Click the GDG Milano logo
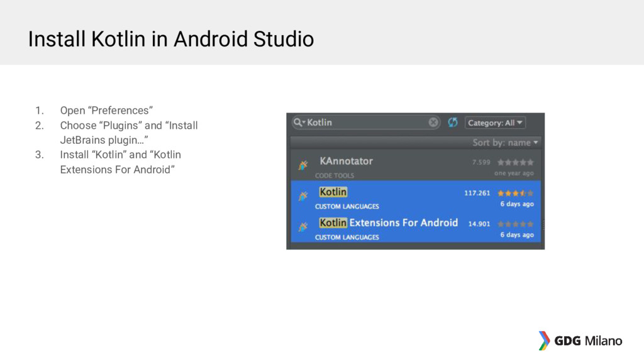This screenshot has width=644, height=362. (580, 341)
